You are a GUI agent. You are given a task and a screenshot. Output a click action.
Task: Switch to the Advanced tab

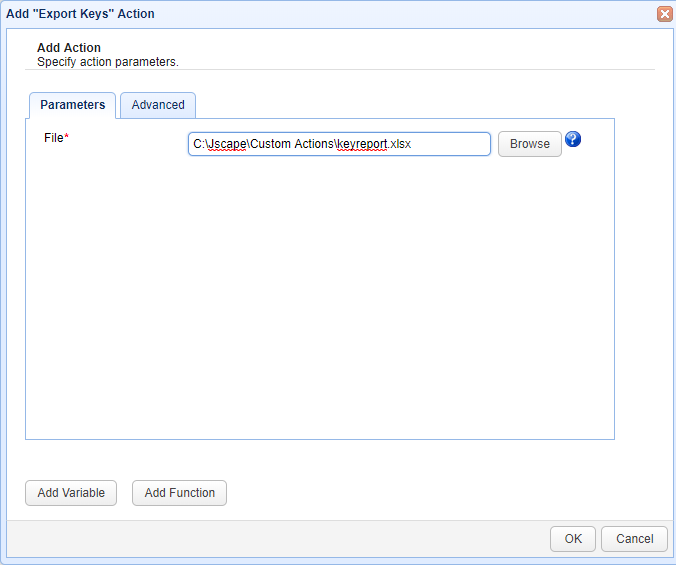[158, 105]
